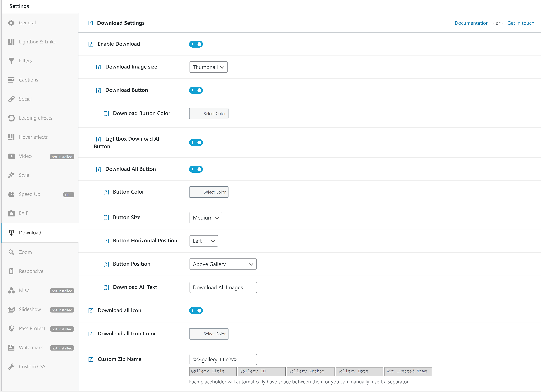Viewport: 541px width, 392px height.
Task: Click the EXIF camera icon
Action: (11, 213)
